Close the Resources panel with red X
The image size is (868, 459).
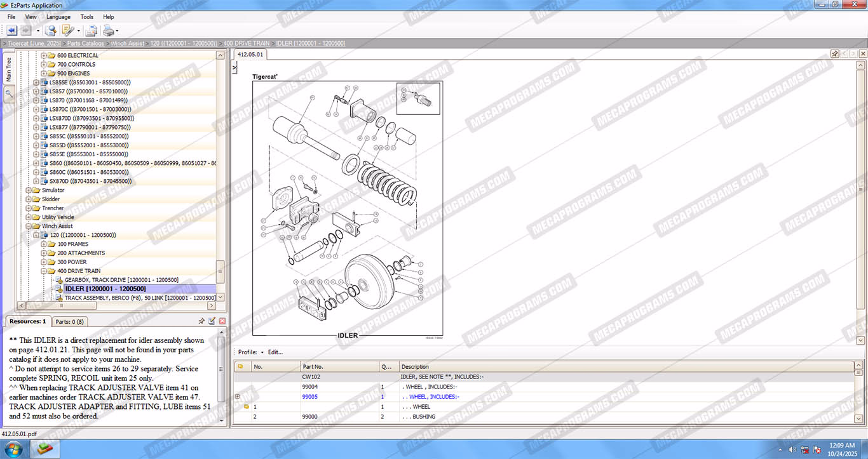click(x=222, y=321)
